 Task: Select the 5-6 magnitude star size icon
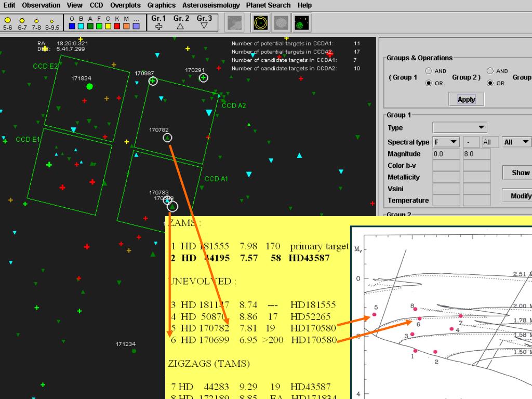point(7,20)
